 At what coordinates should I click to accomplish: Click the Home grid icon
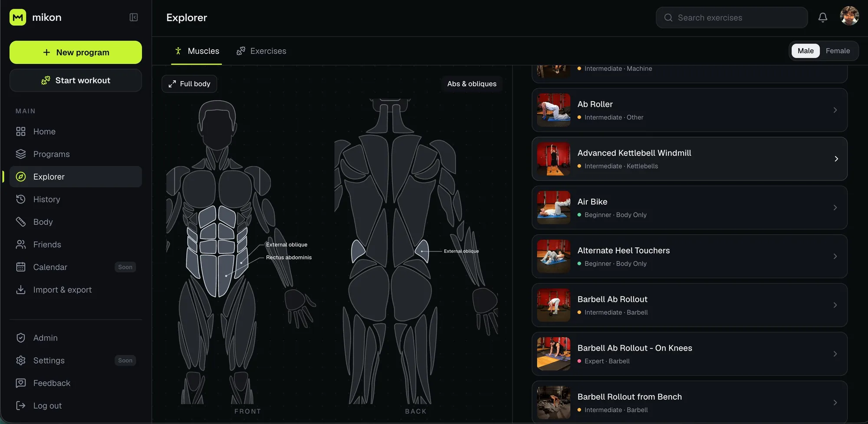tap(21, 131)
